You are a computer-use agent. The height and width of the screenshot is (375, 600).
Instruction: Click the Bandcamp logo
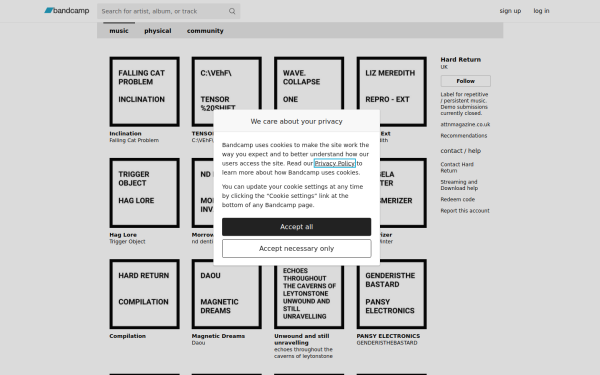point(67,11)
